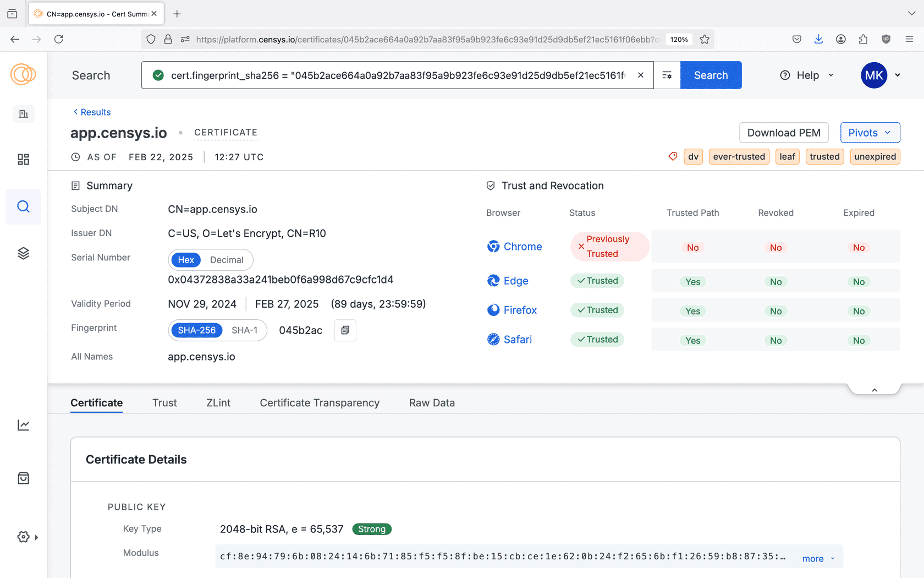Click the uBlock shield toolbar icon

(x=886, y=39)
